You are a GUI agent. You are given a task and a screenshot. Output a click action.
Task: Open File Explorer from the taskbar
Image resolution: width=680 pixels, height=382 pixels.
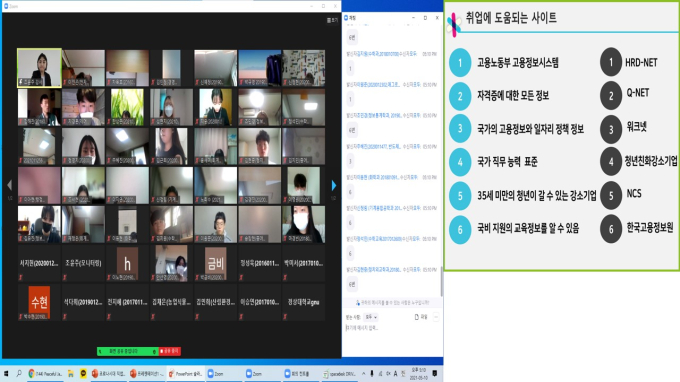click(71, 373)
